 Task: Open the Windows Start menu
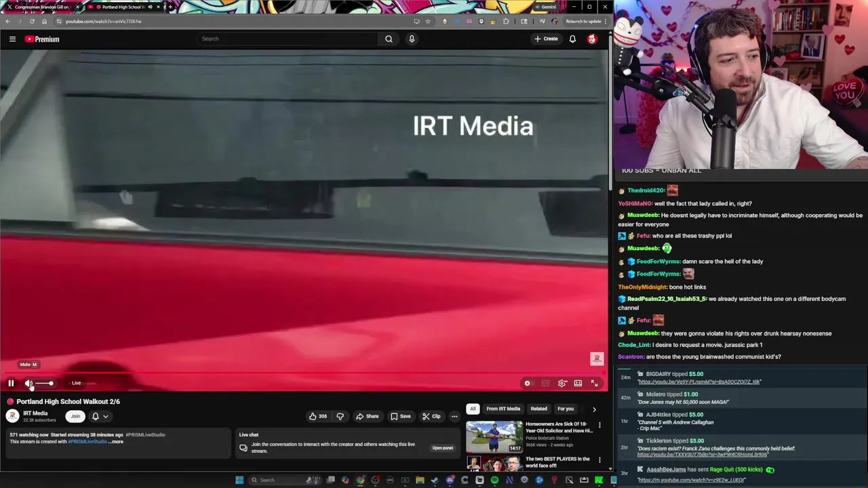[239, 480]
